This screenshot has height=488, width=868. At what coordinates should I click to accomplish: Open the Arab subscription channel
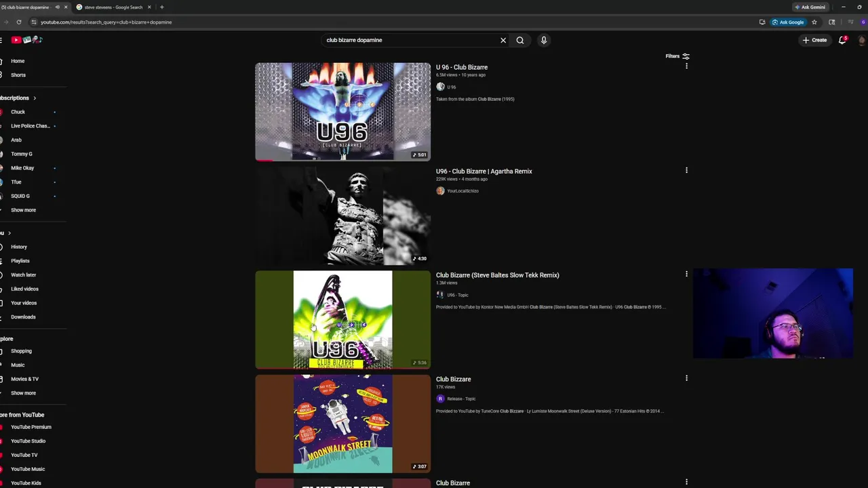click(16, 140)
